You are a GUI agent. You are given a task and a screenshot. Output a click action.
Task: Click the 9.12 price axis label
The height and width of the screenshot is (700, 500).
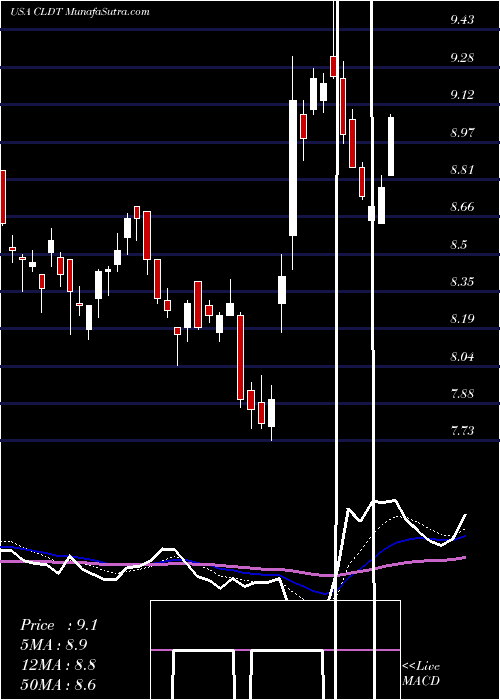[x=462, y=95]
